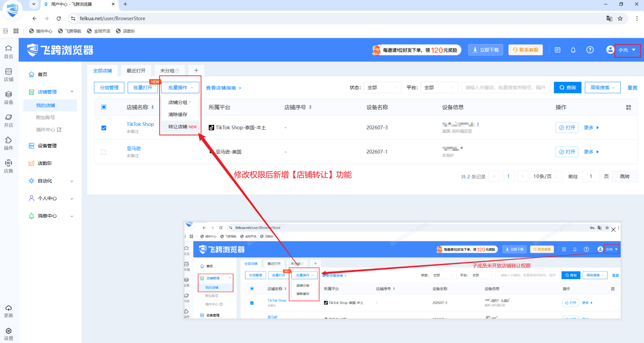Open 设置 settings in the left rail
The width and height of the screenshot is (644, 343).
tap(9, 334)
